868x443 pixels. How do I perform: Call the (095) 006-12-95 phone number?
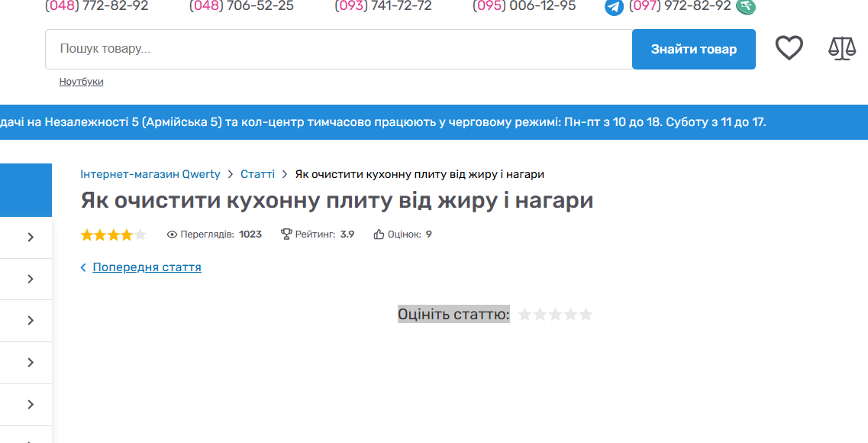click(x=524, y=6)
